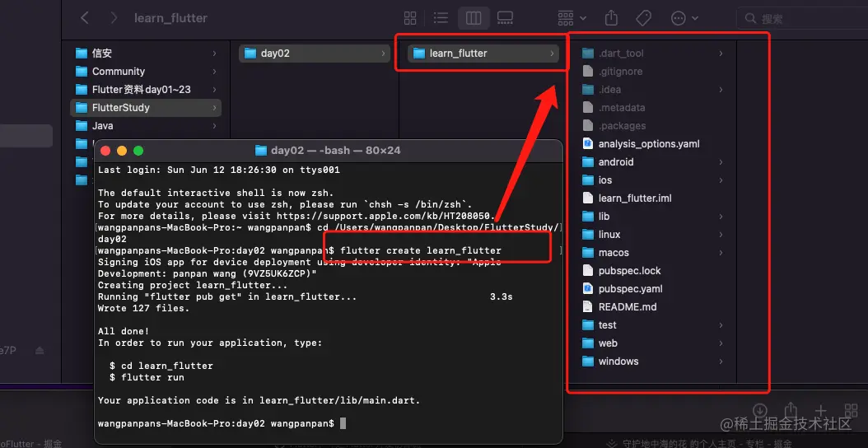Select the .gitignore file
The image size is (868, 448).
coord(654,72)
